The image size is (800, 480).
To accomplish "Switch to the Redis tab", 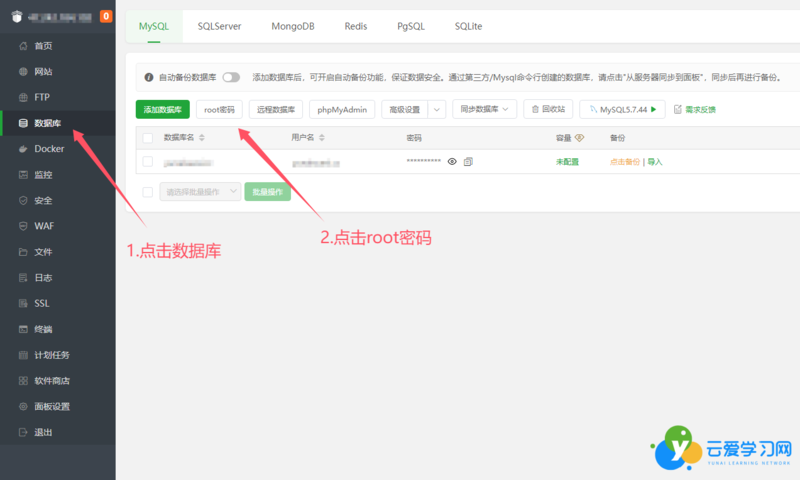I will point(356,27).
